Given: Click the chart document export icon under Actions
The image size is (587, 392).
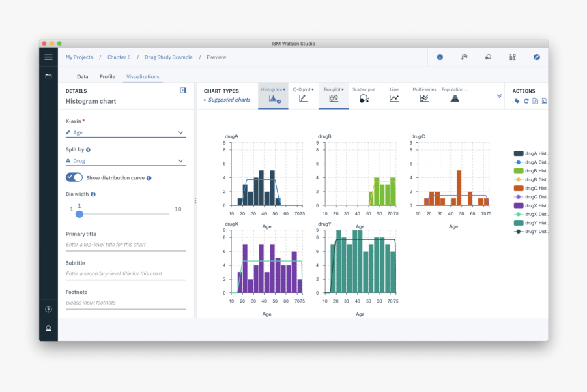Looking at the screenshot, I should [535, 101].
